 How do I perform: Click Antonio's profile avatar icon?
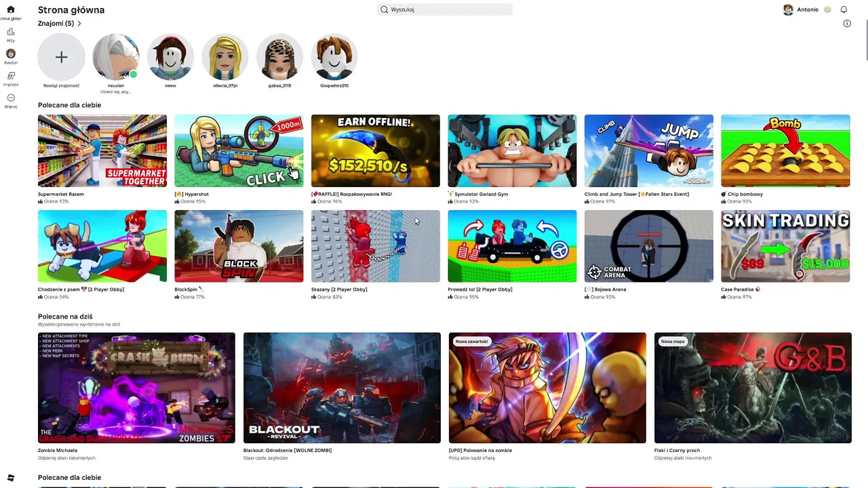[x=788, y=9]
